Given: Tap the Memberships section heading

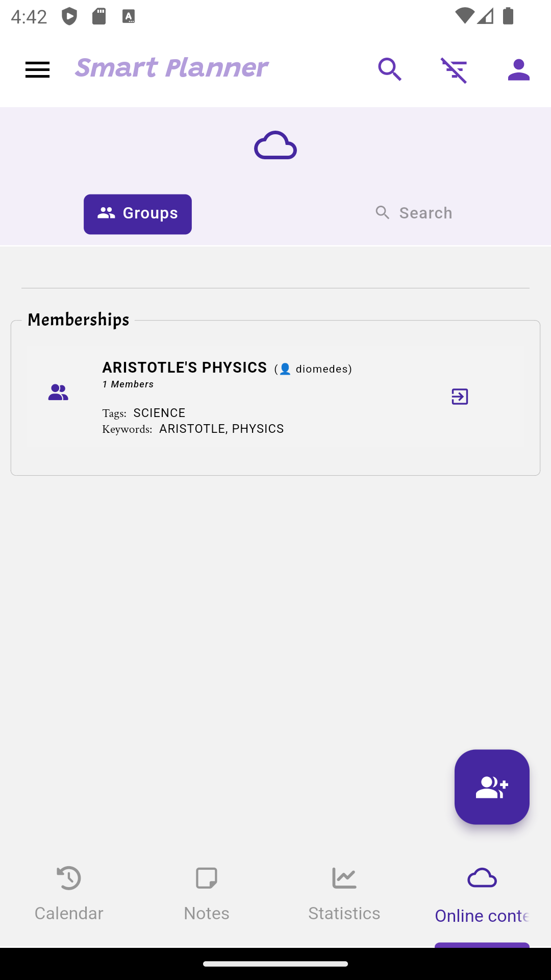Looking at the screenshot, I should 79,320.
